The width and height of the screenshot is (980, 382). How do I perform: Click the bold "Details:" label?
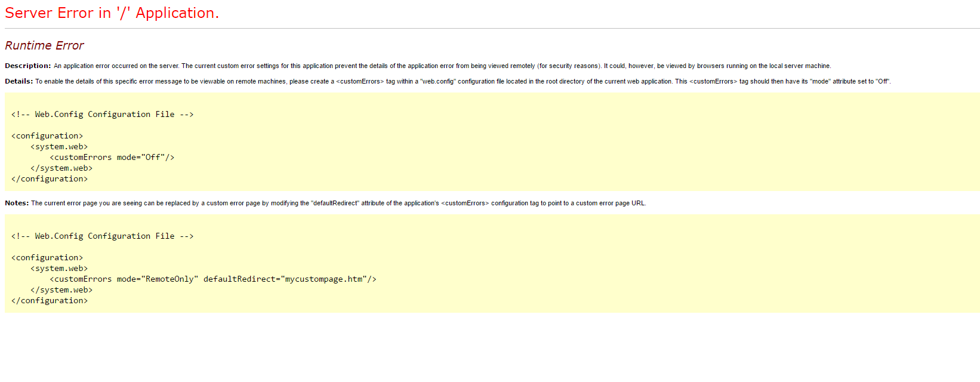(x=19, y=81)
